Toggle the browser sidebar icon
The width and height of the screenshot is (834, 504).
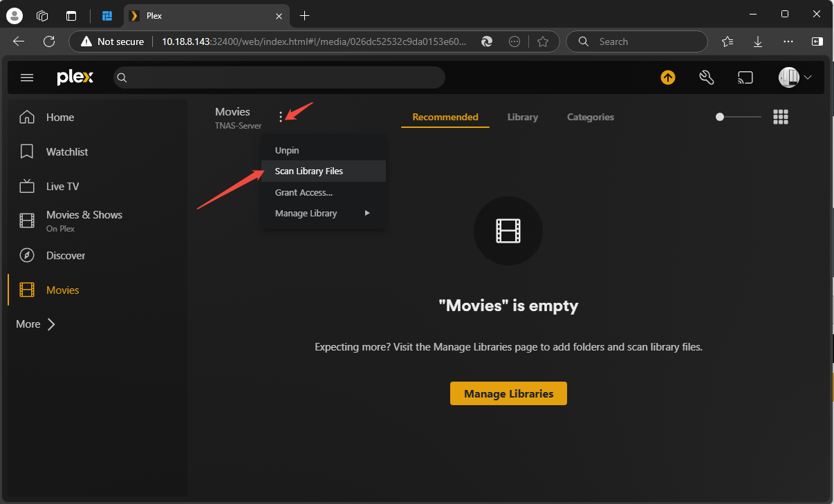click(817, 41)
